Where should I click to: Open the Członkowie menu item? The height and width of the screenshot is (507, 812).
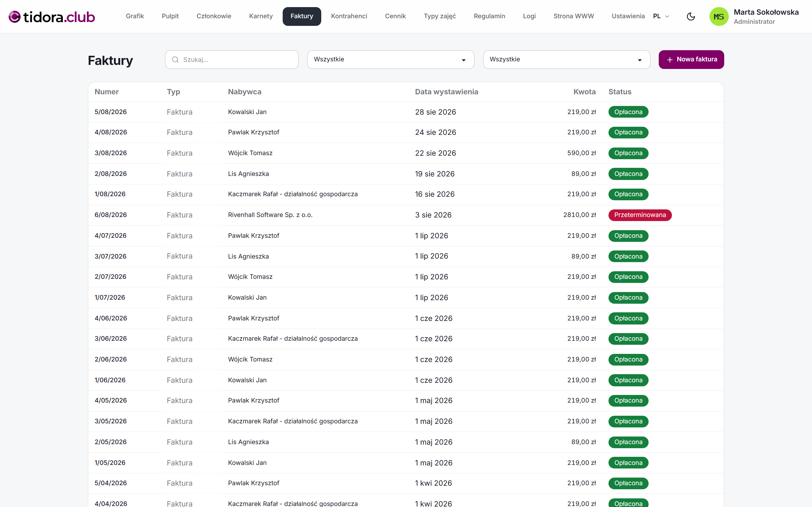[214, 16]
